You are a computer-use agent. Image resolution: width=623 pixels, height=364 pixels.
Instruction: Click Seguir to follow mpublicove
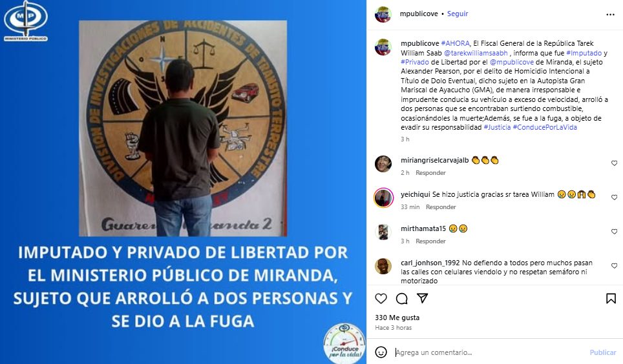(458, 14)
